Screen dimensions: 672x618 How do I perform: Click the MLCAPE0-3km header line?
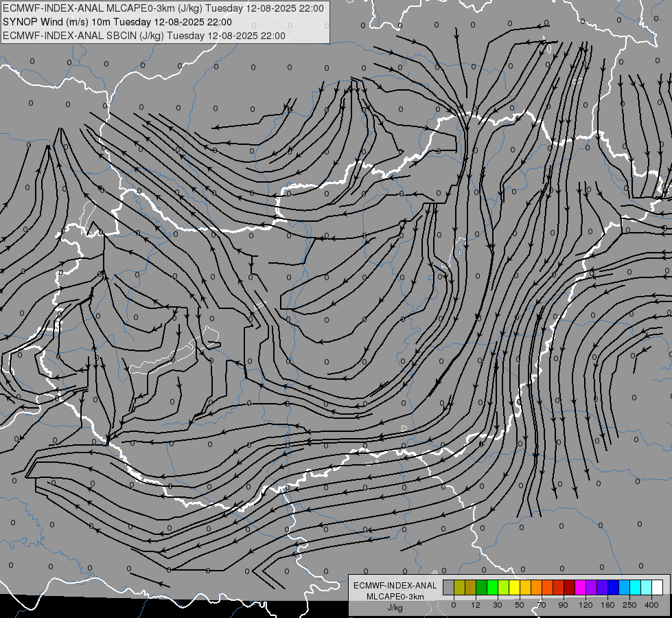[x=163, y=8]
